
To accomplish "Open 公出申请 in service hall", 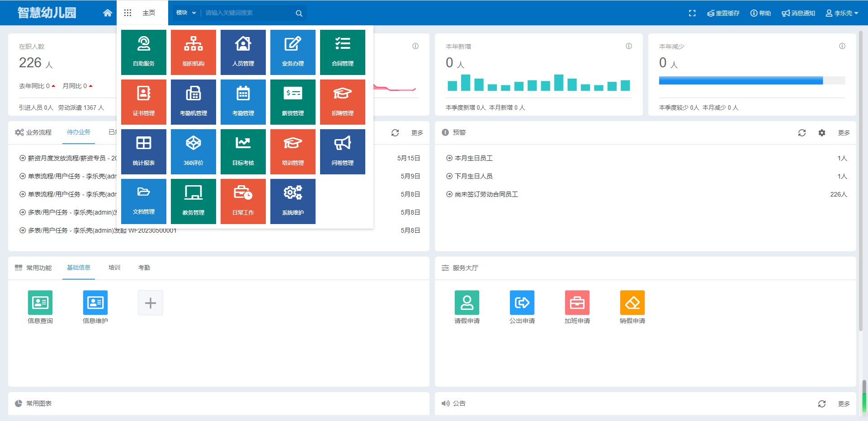I will pos(522,303).
